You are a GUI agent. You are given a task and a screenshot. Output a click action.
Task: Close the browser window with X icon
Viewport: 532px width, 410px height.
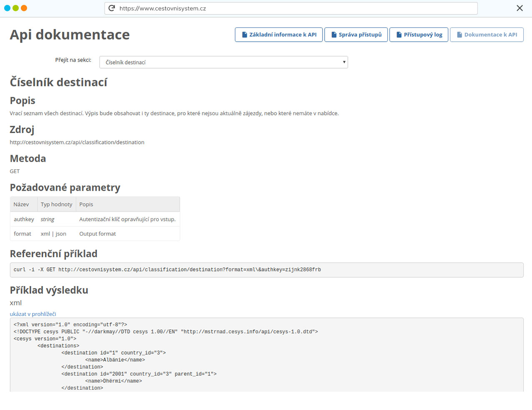[x=520, y=8]
